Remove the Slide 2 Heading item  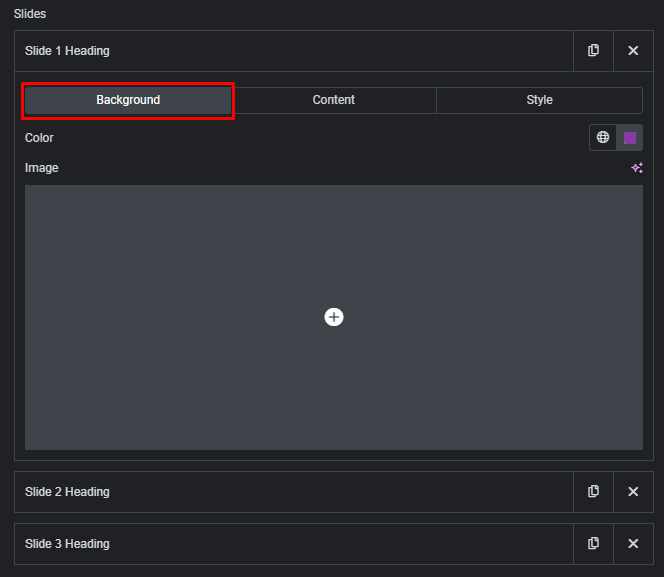[633, 491]
